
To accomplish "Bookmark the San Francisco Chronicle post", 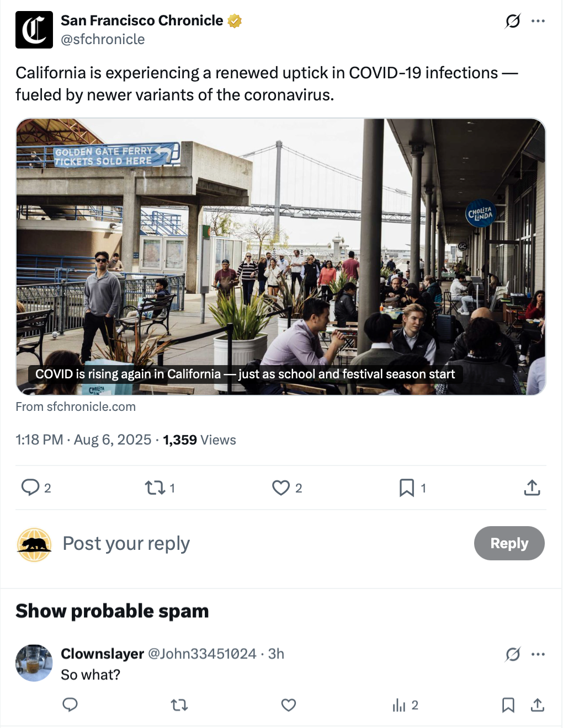I will pos(407,488).
